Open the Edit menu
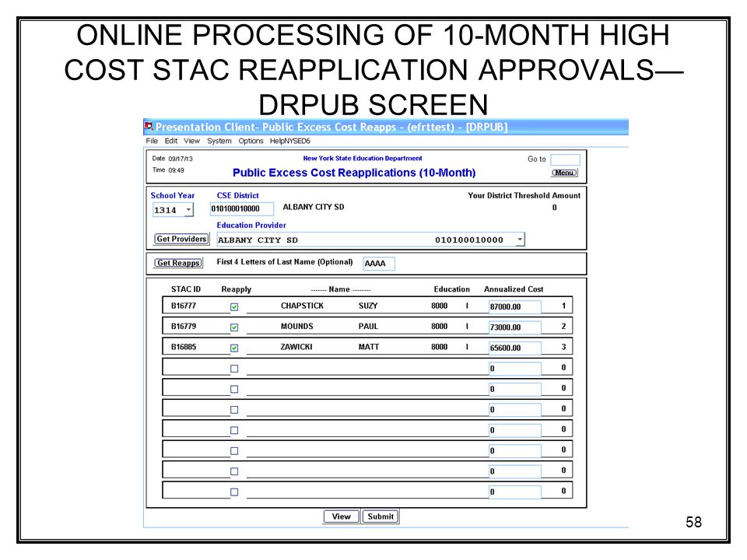Image resolution: width=747 pixels, height=560 pixels. 171,141
